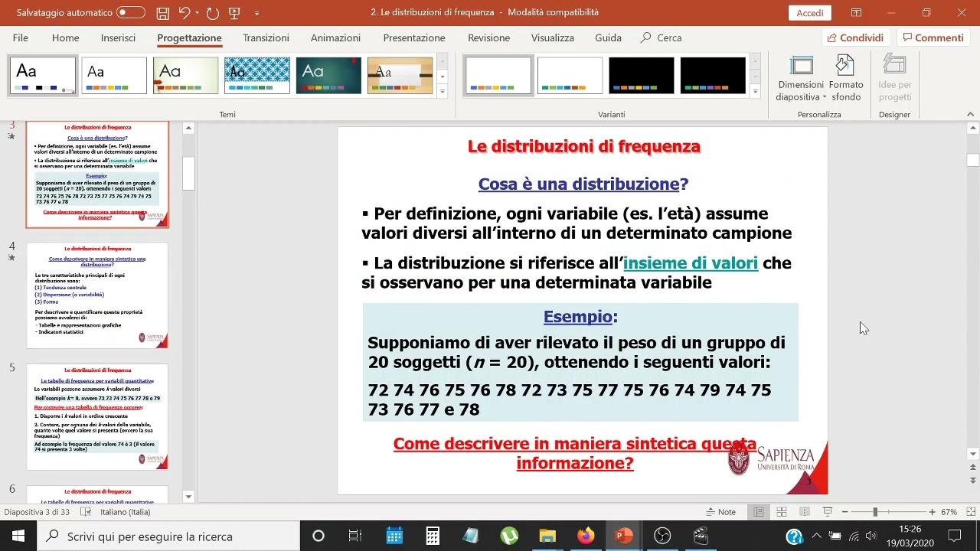Open Customize Quick Access Toolbar dropdown
The image size is (980, 551).
coord(256,13)
